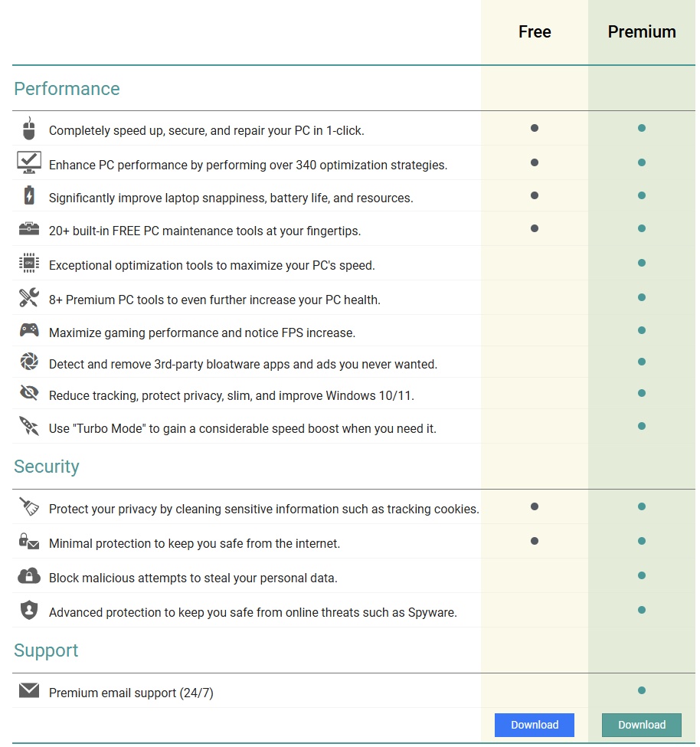Click the cloud lock malicious block icon
Image resolution: width=700 pixels, height=747 pixels.
coord(29,575)
